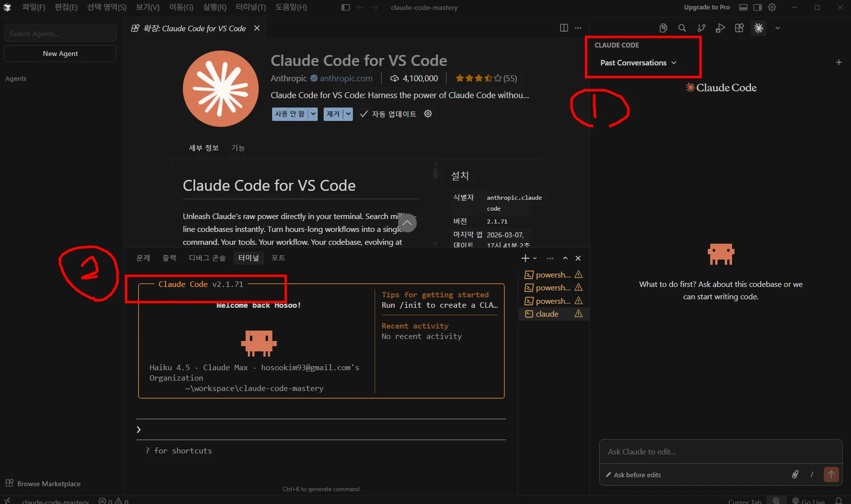Toggle the right sidebar layout icon
The width and height of the screenshot is (851, 504).
[757, 7]
